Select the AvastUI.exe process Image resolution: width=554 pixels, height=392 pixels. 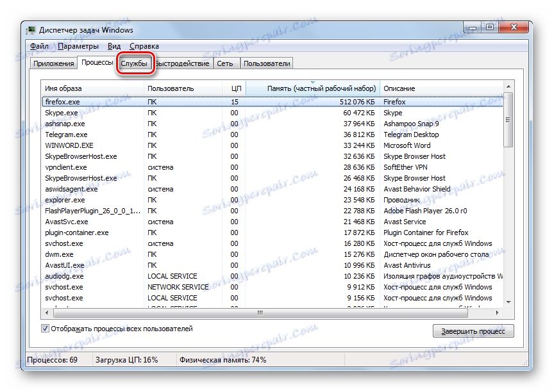click(x=272, y=265)
